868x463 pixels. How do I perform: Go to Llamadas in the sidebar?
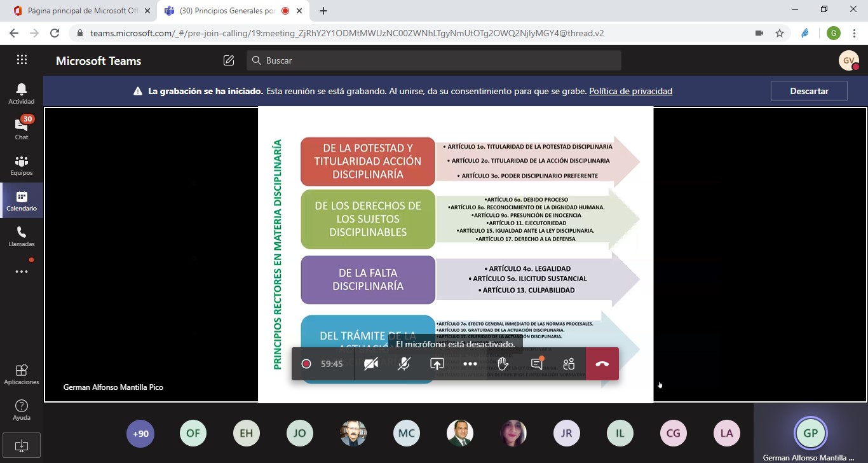point(22,236)
